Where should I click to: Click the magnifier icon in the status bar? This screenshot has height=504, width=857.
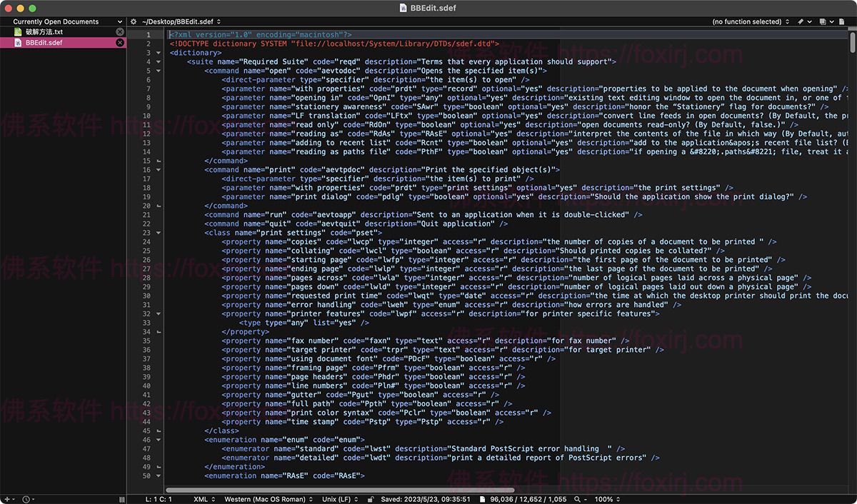pos(578,498)
